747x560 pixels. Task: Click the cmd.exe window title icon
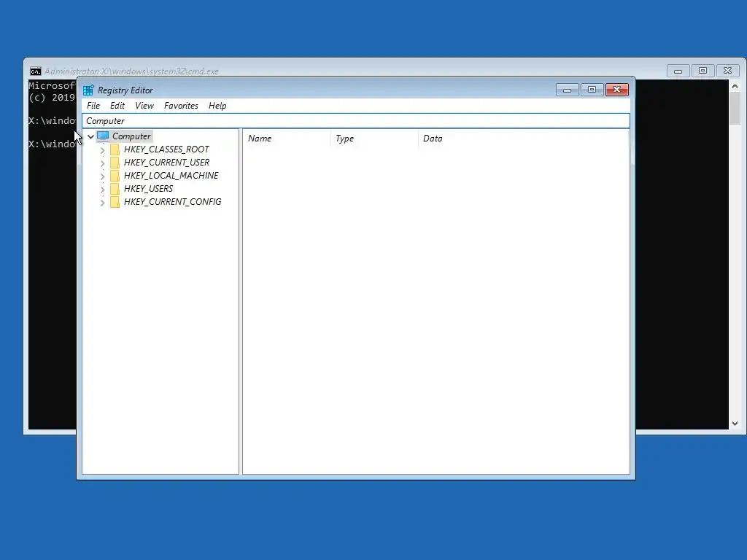click(35, 71)
